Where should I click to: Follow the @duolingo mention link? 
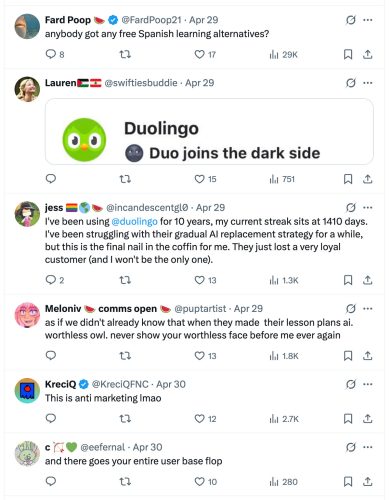coord(134,221)
